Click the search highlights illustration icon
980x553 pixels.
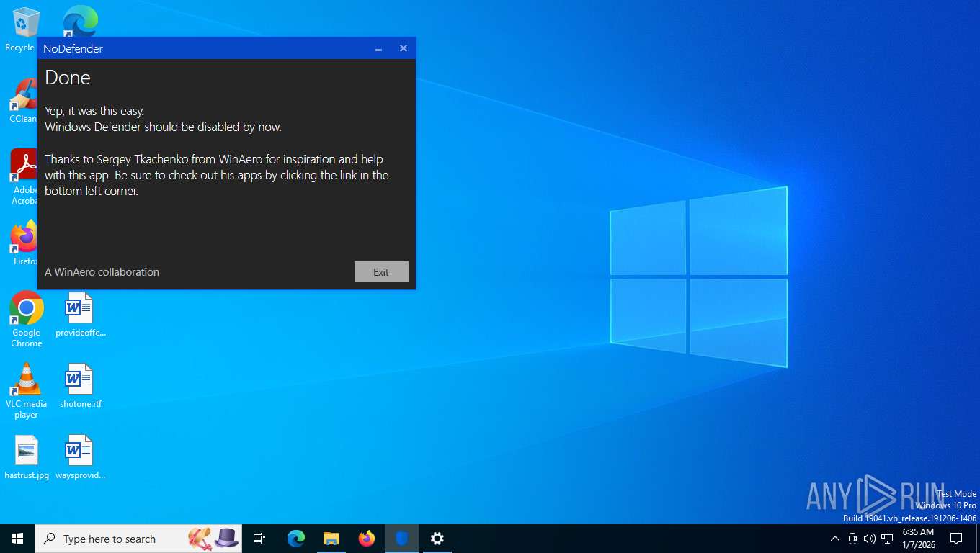pyautogui.click(x=213, y=538)
